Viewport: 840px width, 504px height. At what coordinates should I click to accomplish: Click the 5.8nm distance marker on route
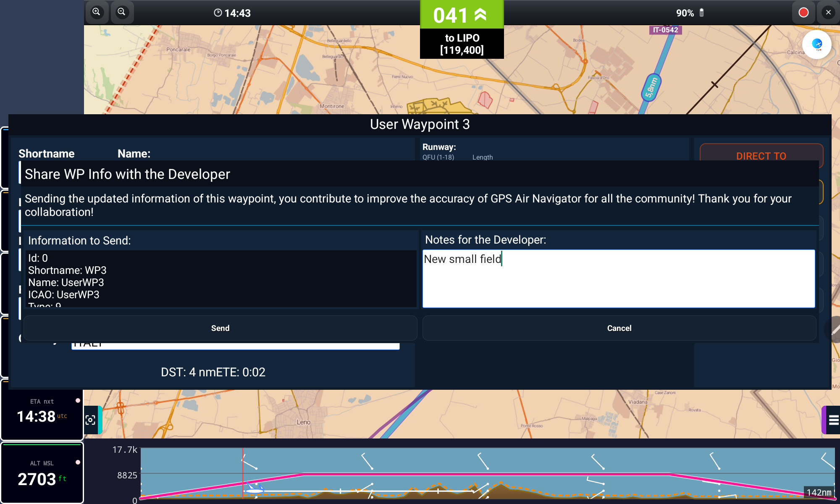coord(651,87)
